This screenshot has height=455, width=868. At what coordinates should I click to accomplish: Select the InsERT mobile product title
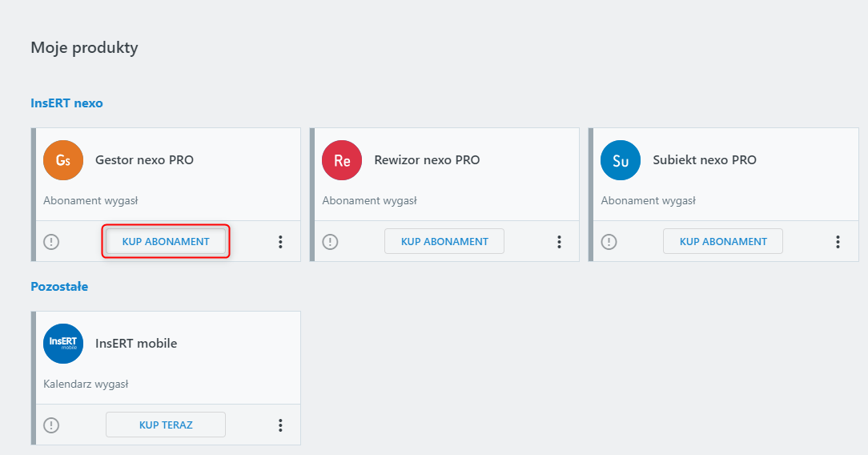pos(136,344)
